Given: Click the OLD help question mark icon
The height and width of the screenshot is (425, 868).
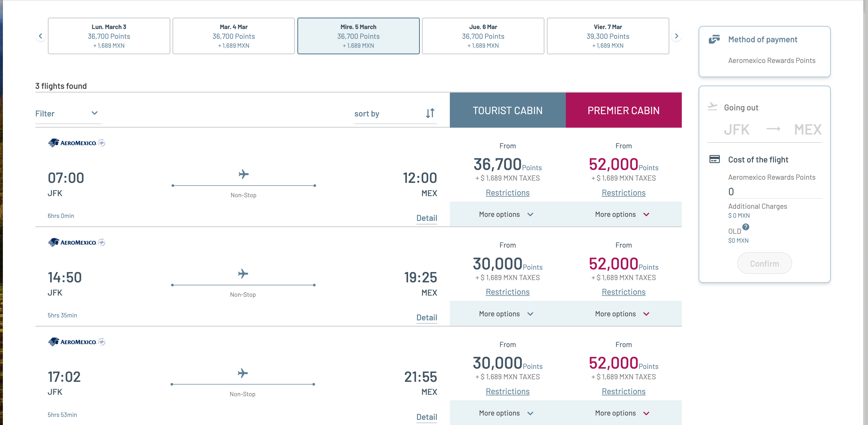Looking at the screenshot, I should (x=746, y=227).
